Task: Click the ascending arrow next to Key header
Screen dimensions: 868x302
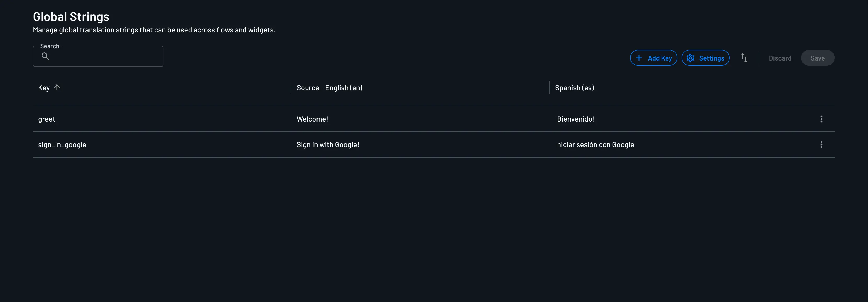Action: 57,88
